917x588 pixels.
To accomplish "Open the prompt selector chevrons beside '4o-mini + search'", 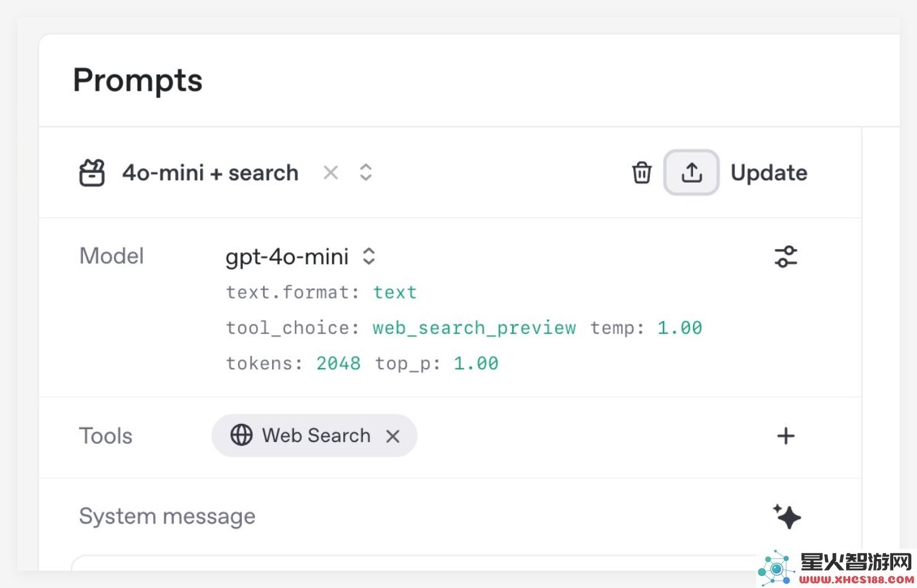I will pyautogui.click(x=366, y=172).
